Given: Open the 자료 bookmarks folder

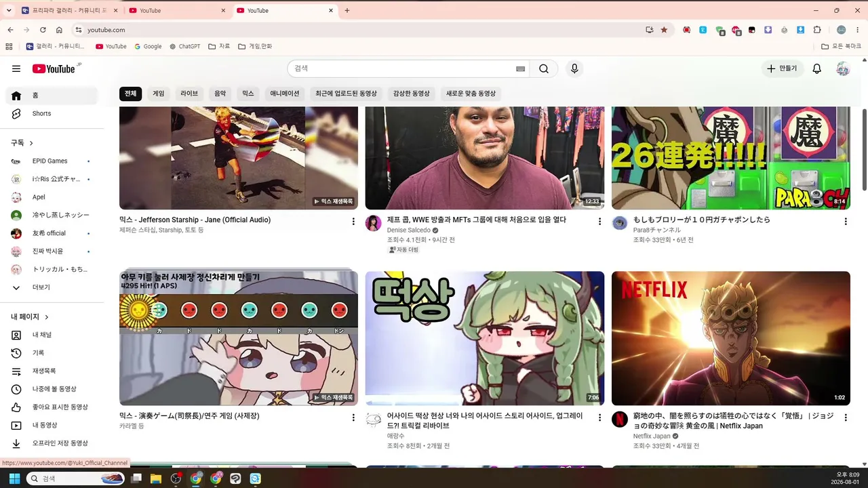Looking at the screenshot, I should point(219,47).
